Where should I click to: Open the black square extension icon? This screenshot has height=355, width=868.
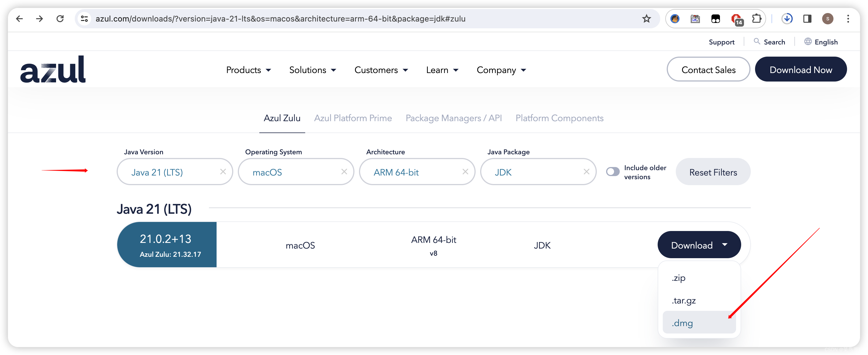coord(716,18)
